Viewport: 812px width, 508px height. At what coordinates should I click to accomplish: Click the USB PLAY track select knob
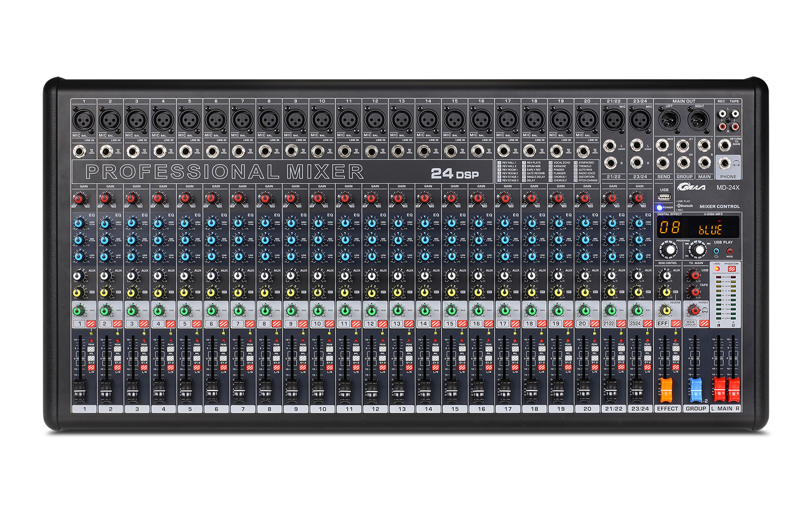point(698,250)
